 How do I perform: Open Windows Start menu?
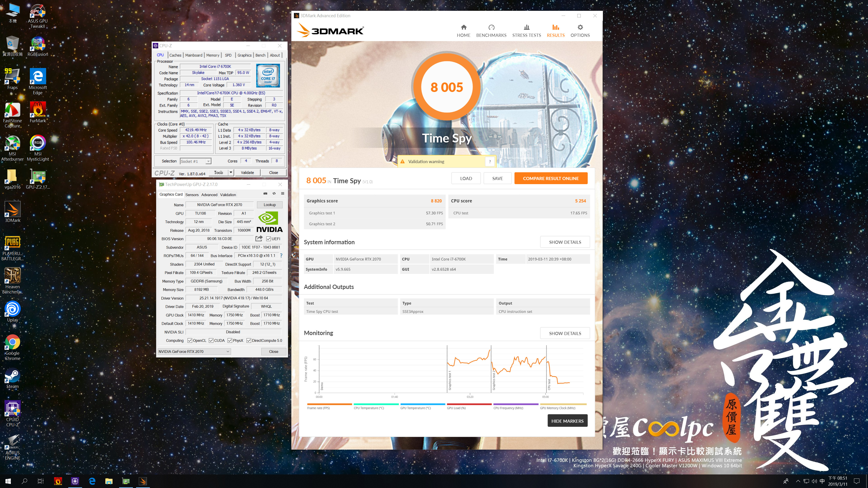click(x=8, y=481)
